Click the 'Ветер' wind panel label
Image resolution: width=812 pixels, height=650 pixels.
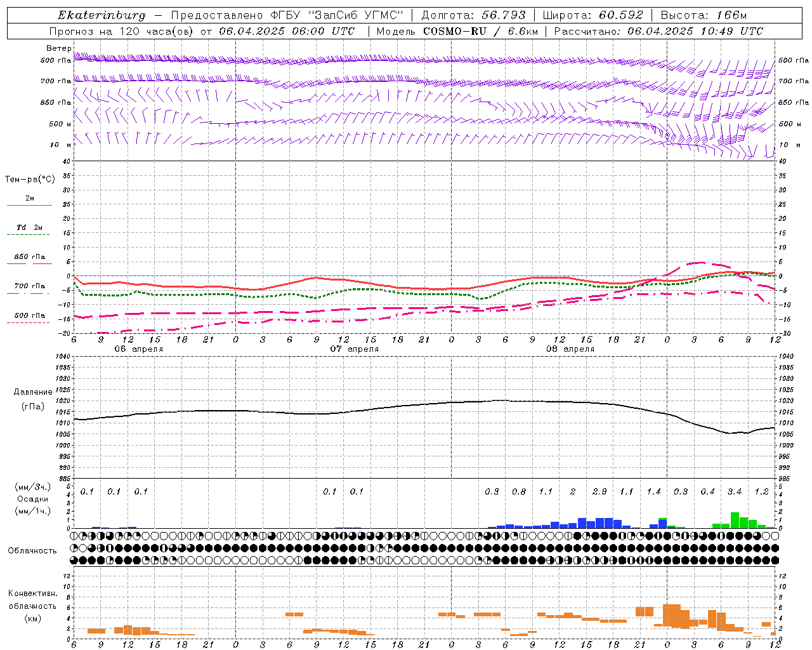pos(58,48)
